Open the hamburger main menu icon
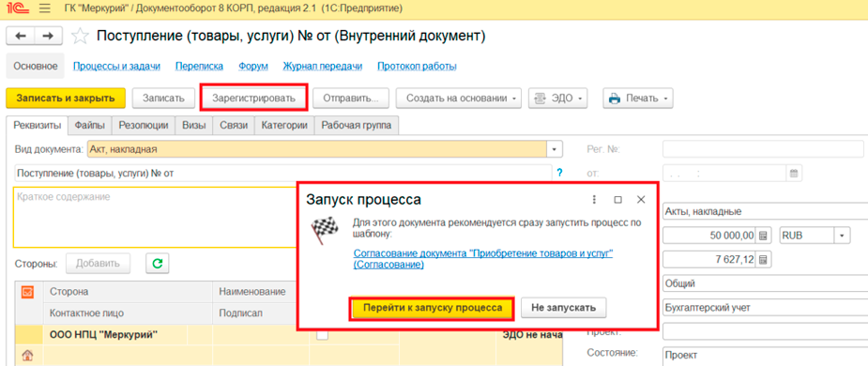This screenshot has height=366, width=868. tap(45, 8)
